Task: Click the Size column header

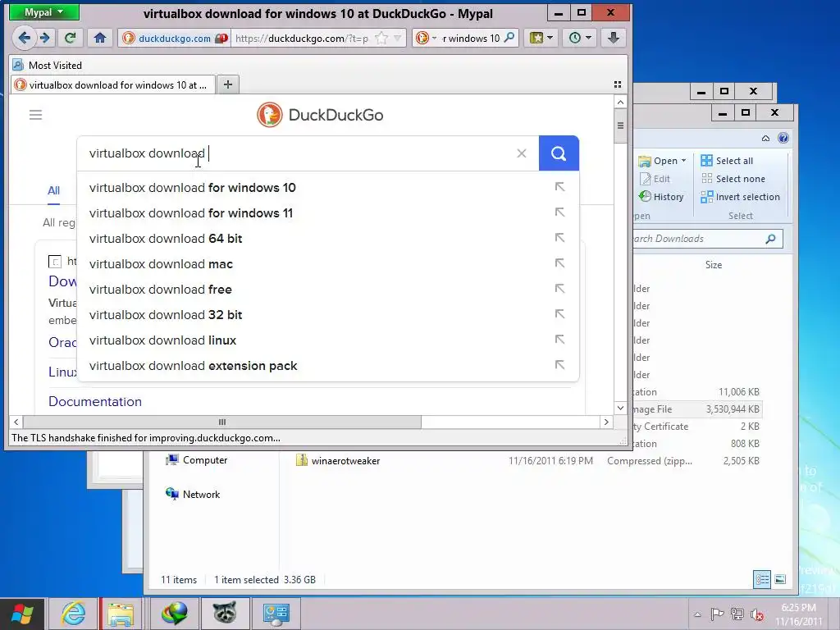Action: tap(713, 265)
